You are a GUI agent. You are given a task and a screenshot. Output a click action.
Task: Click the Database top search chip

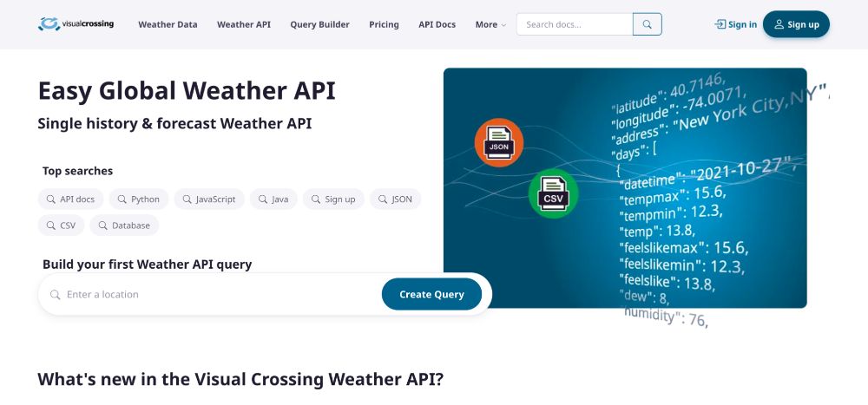pos(124,225)
